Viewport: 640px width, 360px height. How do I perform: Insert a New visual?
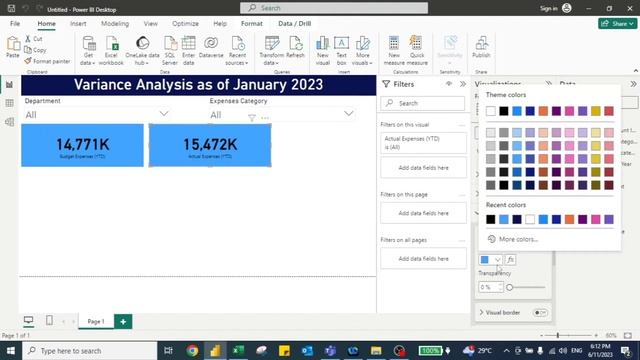point(322,51)
